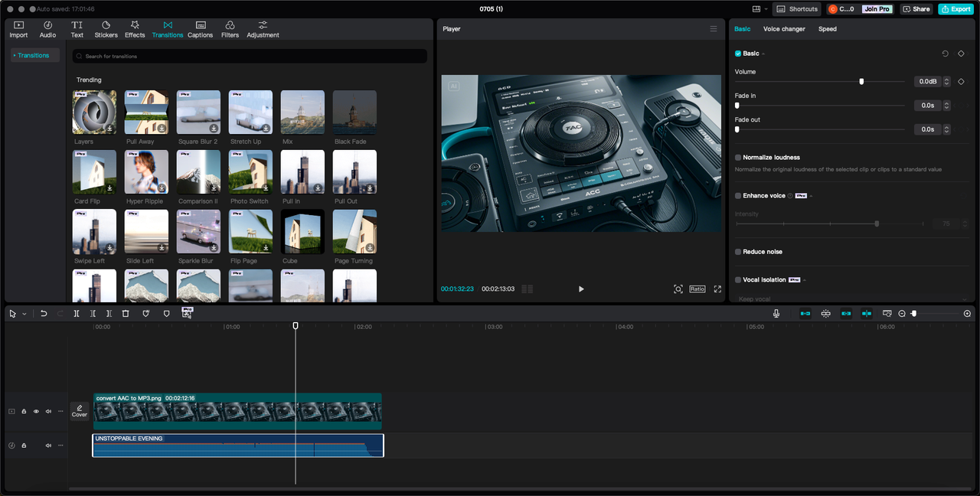The height and width of the screenshot is (496, 980).
Task: Select the Black Fade transition thumbnail
Action: click(354, 113)
